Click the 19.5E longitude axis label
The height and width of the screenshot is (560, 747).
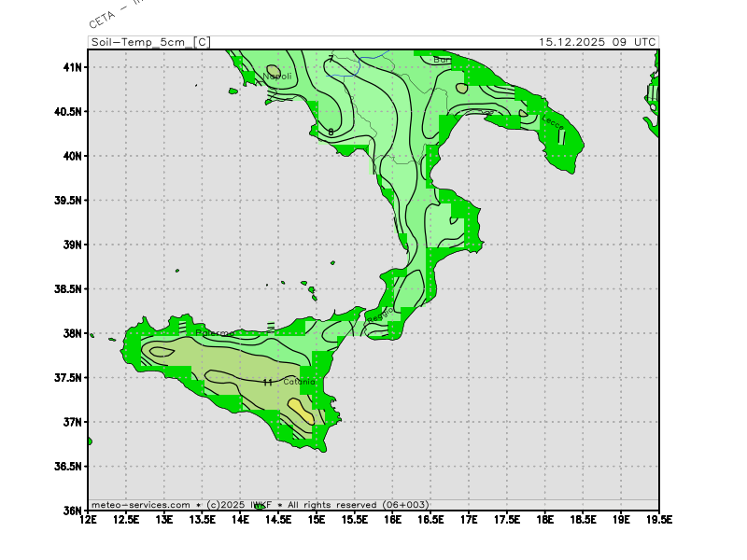pos(658,519)
